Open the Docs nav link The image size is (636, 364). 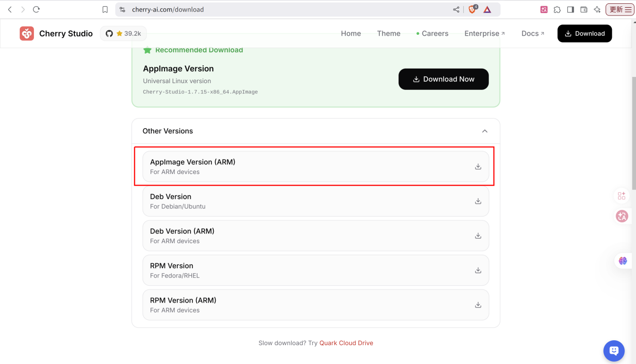tap(533, 33)
